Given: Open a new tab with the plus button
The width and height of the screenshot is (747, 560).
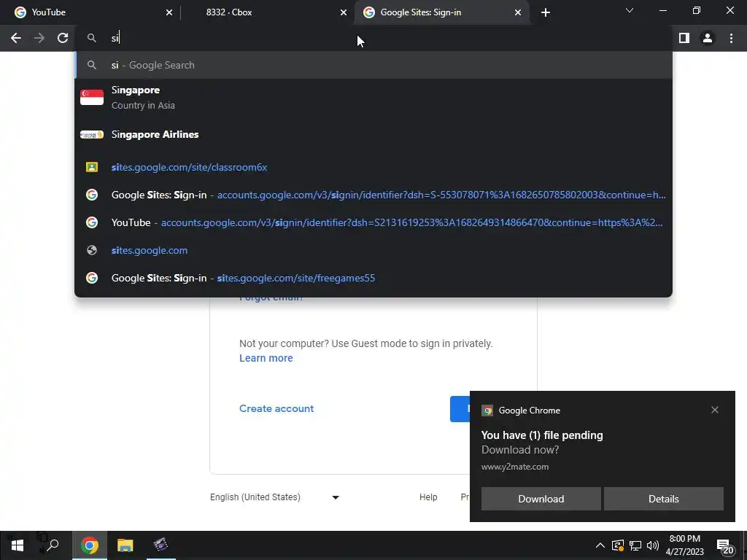Looking at the screenshot, I should [x=546, y=12].
